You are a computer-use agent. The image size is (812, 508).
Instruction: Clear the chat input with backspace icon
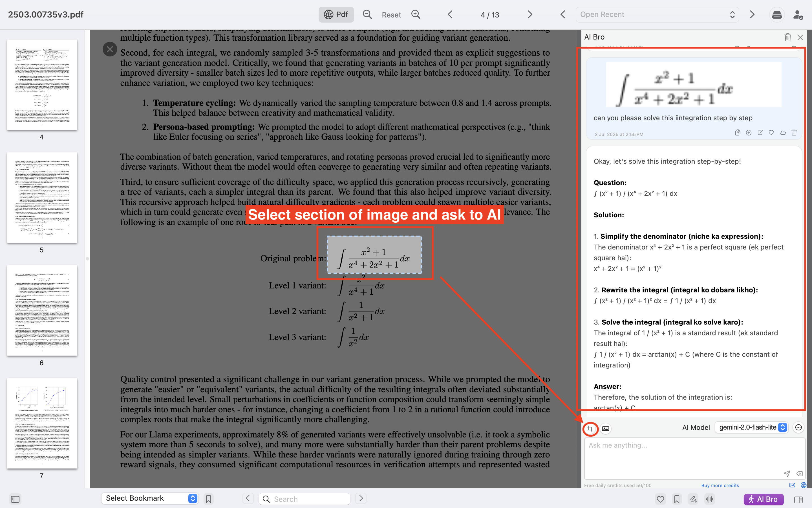pos(799,473)
